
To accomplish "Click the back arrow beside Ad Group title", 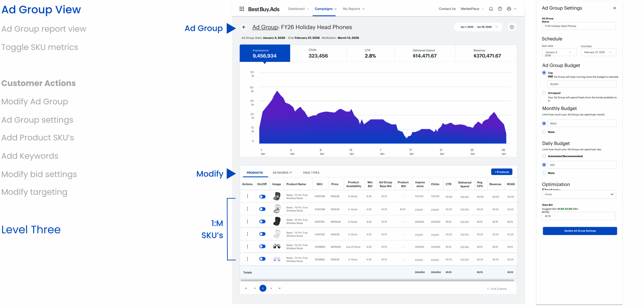I will tap(244, 27).
